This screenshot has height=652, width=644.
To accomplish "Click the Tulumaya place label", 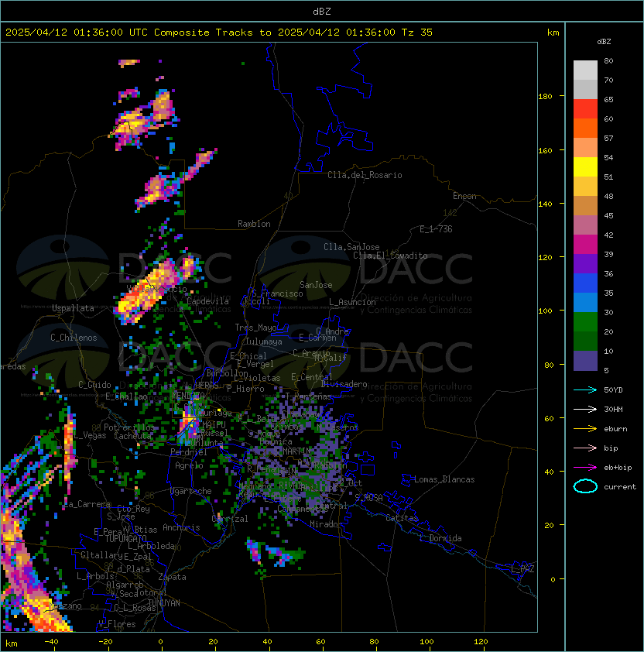I will [264, 341].
